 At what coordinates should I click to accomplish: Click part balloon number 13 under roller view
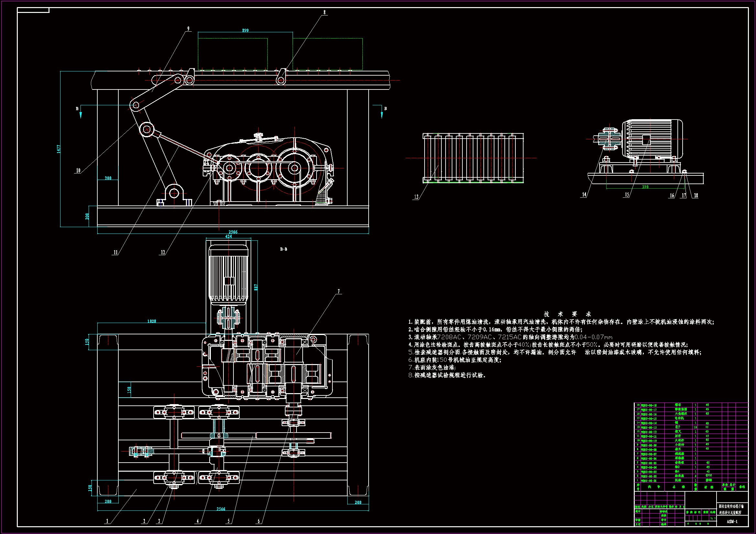[416, 197]
